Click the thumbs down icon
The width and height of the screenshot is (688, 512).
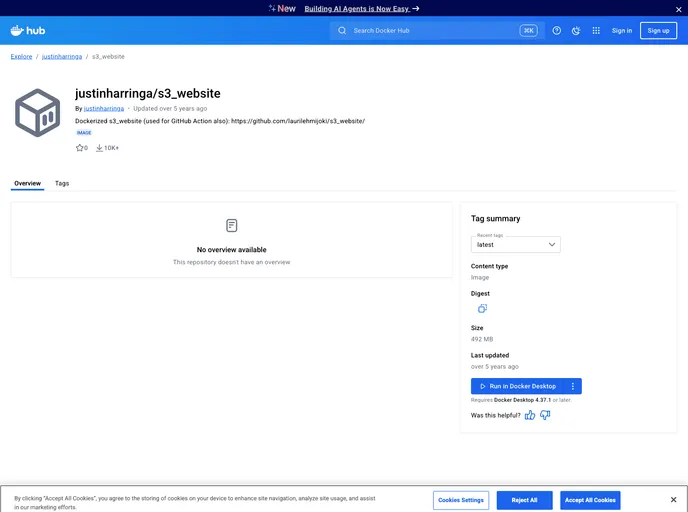tap(545, 415)
